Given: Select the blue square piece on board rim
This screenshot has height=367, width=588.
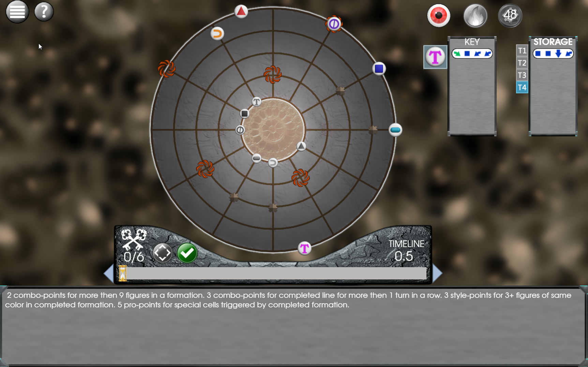Looking at the screenshot, I should coord(379,69).
